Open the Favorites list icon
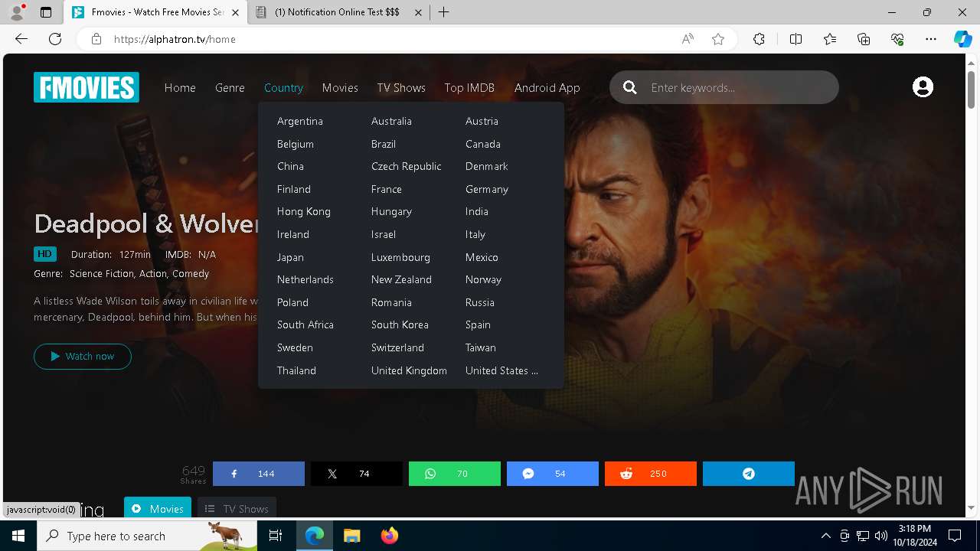Image resolution: width=980 pixels, height=551 pixels. (x=830, y=39)
